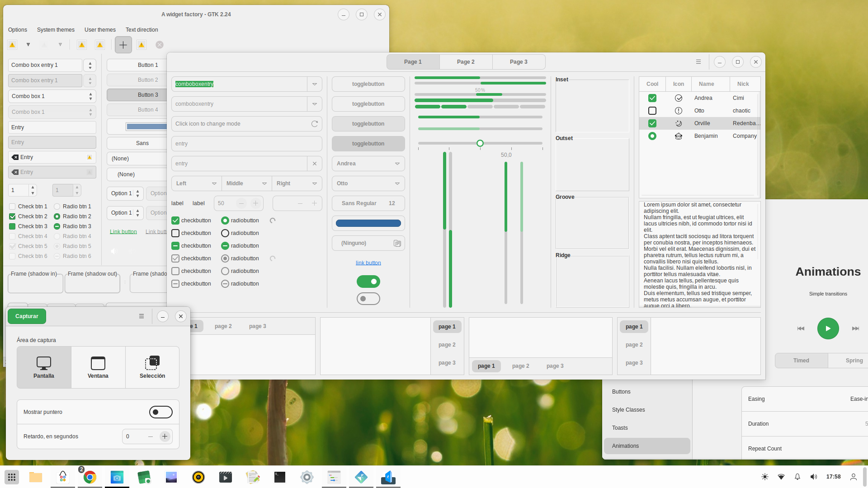This screenshot has width=868, height=488.
Task: Open Files manager from the taskbar
Action: tap(36, 477)
